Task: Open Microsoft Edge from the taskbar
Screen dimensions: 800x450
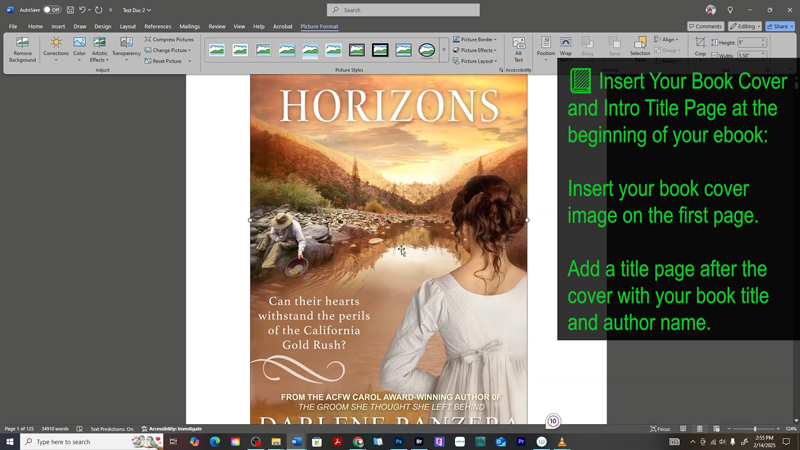Action: (215, 441)
